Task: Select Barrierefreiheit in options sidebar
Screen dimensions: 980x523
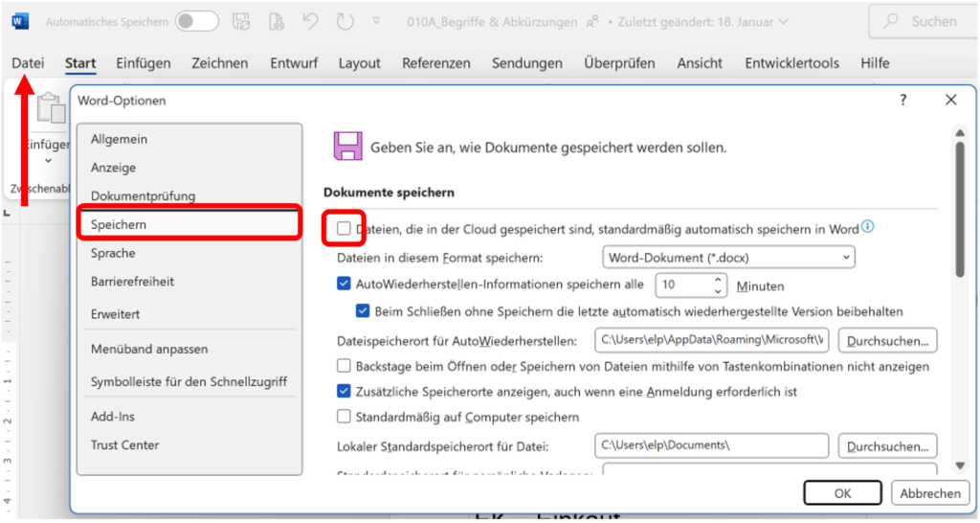Action: (189, 282)
